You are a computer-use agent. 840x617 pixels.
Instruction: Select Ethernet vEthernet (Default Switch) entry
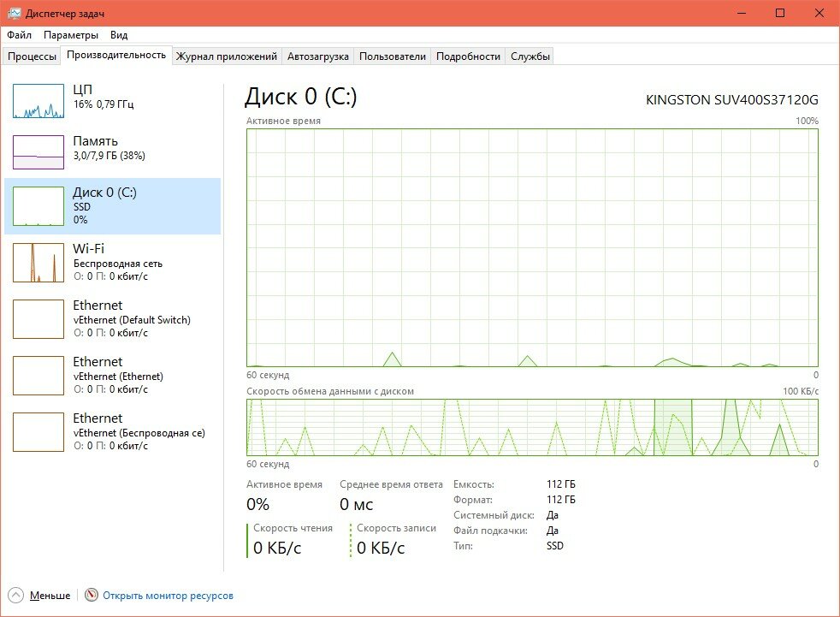click(113, 319)
